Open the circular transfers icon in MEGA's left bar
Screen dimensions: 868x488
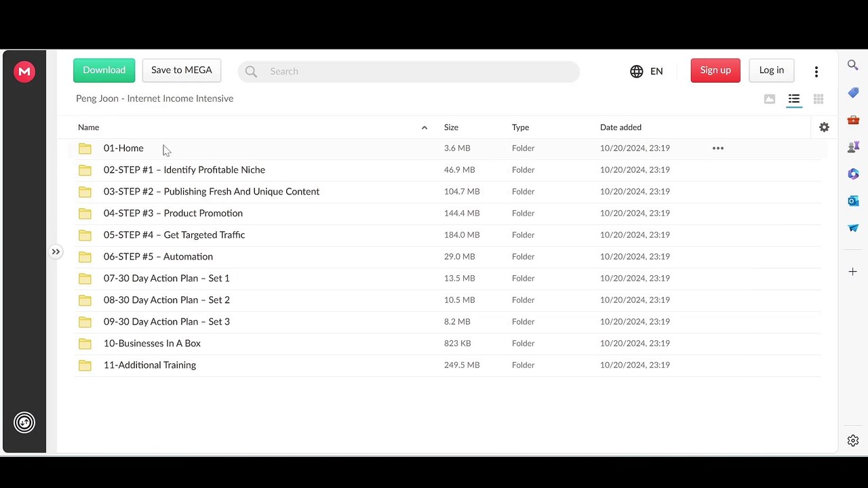tap(24, 423)
